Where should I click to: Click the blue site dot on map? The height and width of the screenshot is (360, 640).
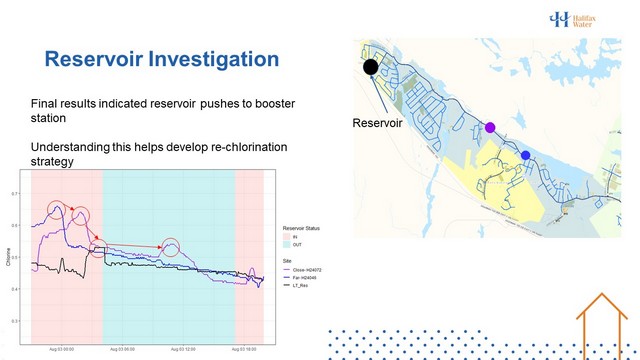click(525, 155)
